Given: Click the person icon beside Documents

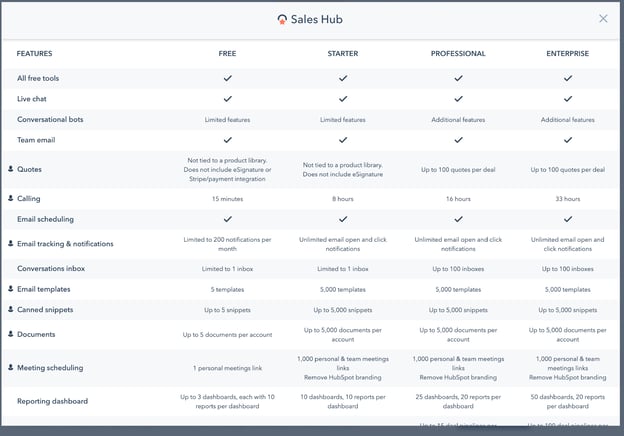Looking at the screenshot, I should 11,333.
